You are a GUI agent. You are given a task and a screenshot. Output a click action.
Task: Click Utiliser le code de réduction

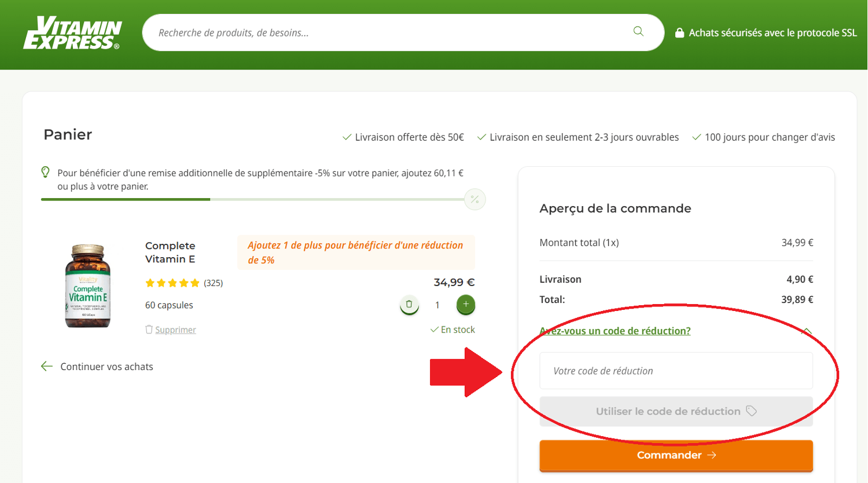pyautogui.click(x=676, y=411)
